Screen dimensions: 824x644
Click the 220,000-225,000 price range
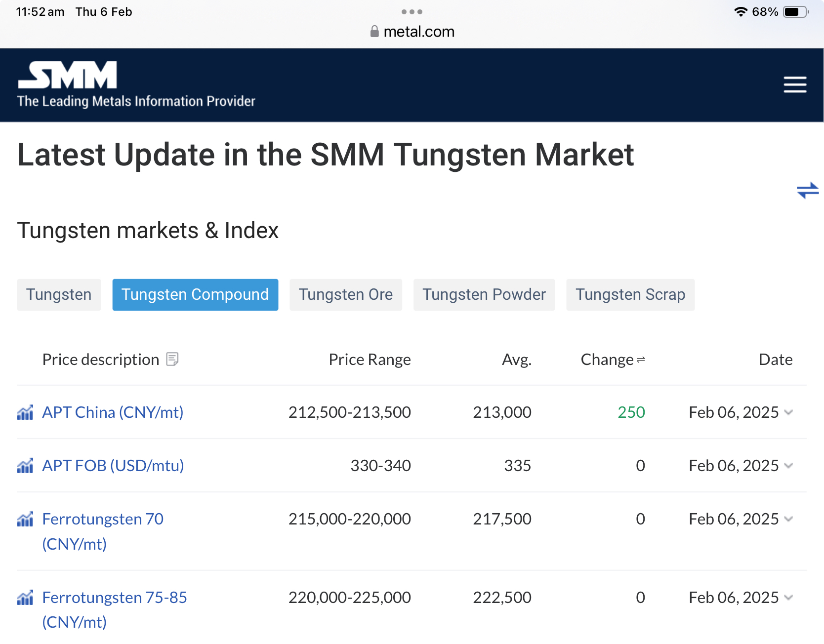[x=350, y=598]
